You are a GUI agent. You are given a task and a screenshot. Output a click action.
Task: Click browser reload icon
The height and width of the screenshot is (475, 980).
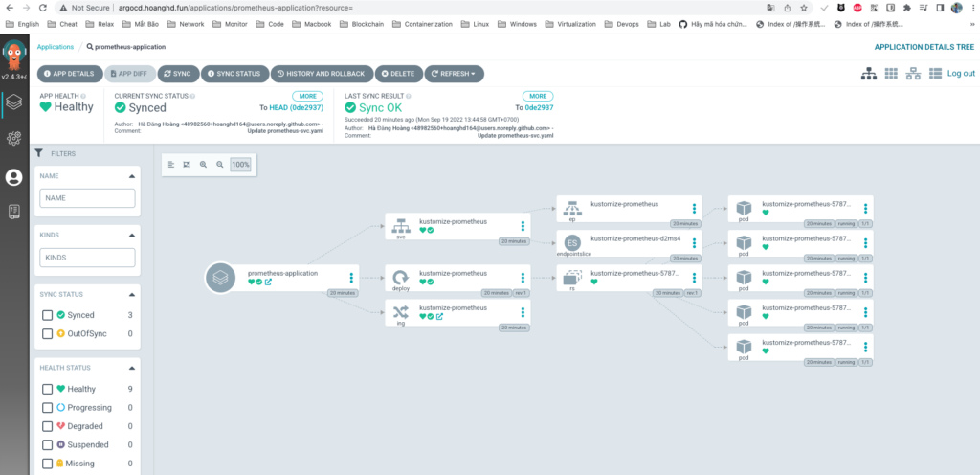point(42,8)
